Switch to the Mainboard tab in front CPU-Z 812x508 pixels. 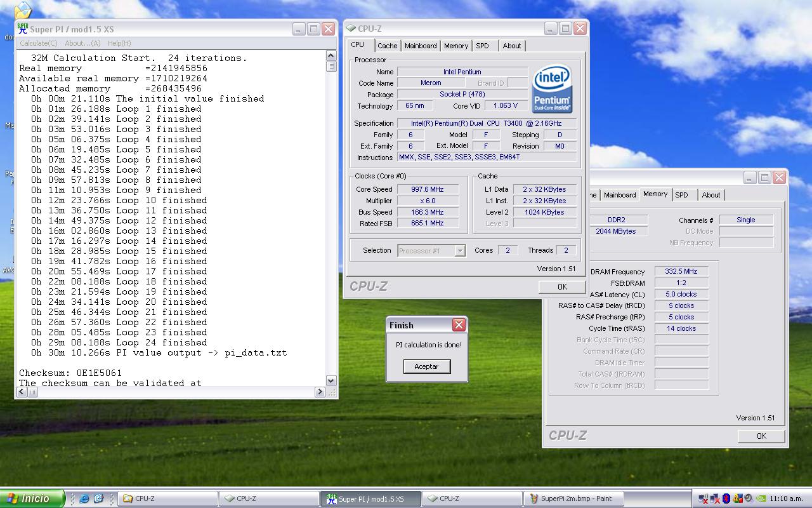tap(421, 46)
